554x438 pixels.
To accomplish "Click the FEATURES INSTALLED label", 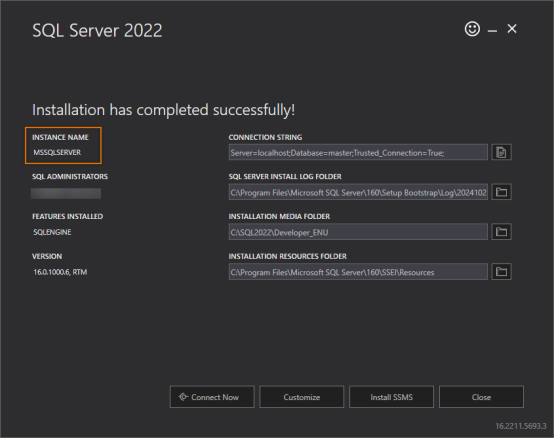I will tap(67, 216).
